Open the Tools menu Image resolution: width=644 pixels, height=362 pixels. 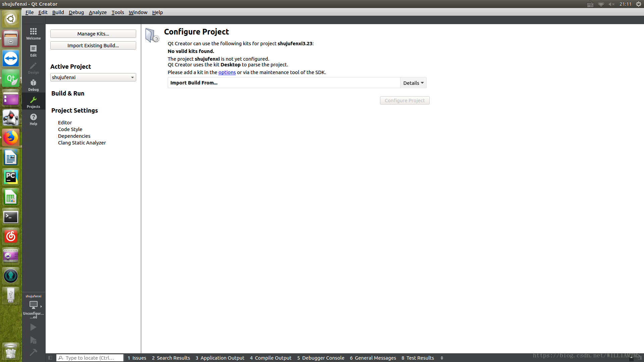(x=118, y=12)
